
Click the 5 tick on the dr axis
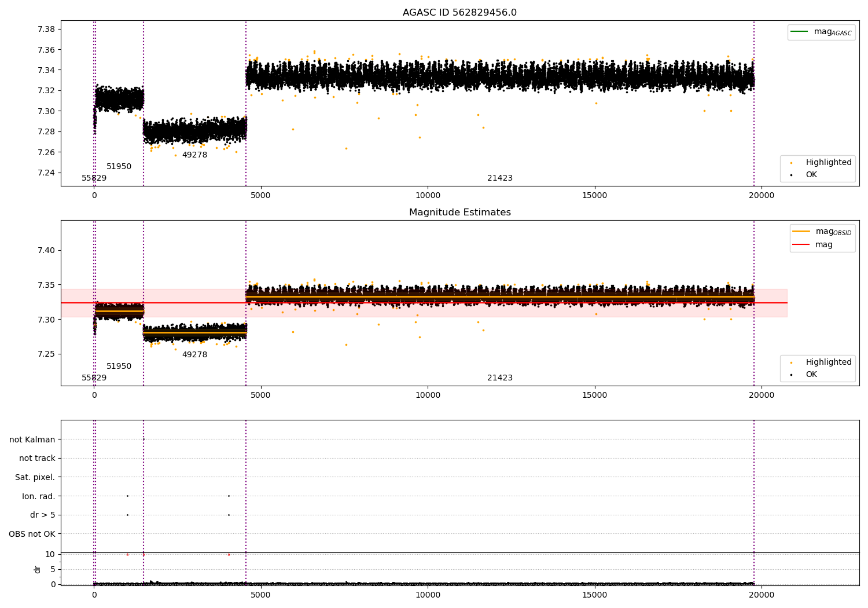click(53, 569)
